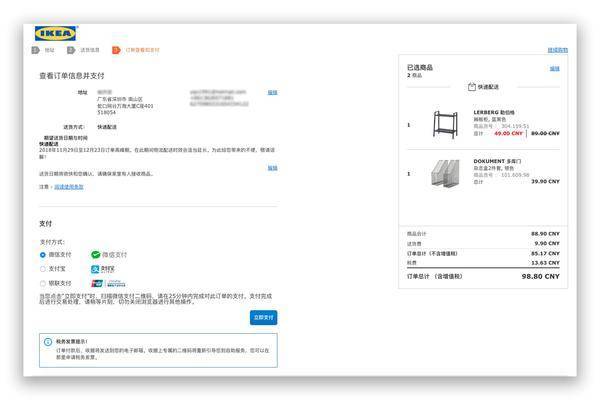Edit the selected products cart
600x408 pixels.
pos(554,69)
